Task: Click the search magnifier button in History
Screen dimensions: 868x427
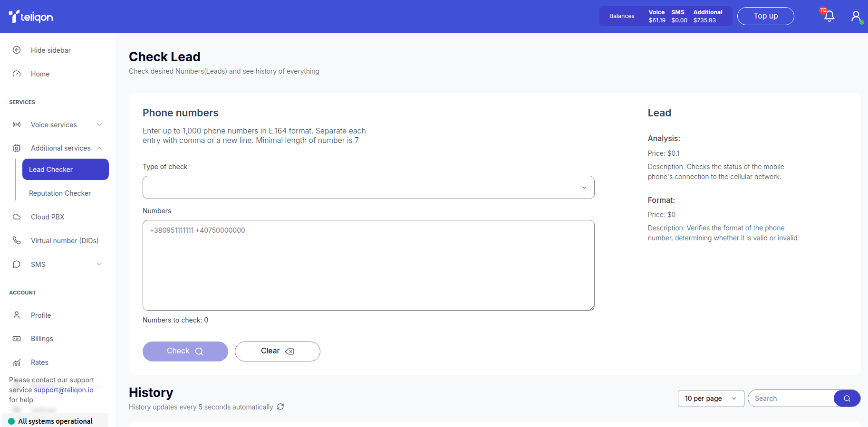Action: click(x=847, y=399)
